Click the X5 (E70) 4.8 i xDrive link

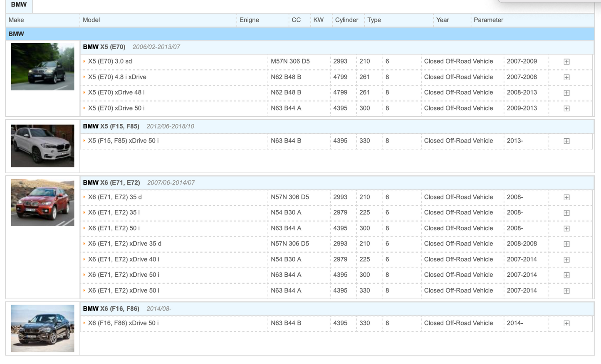(117, 77)
